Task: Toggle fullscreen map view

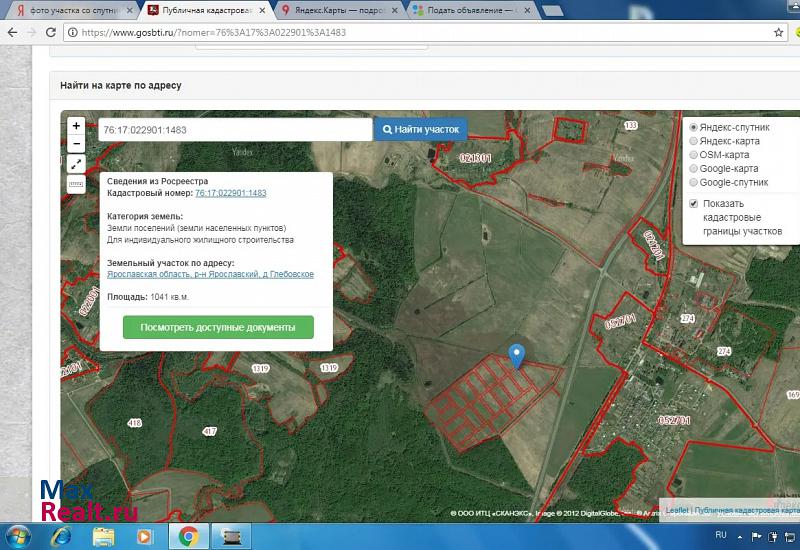Action: point(77,164)
